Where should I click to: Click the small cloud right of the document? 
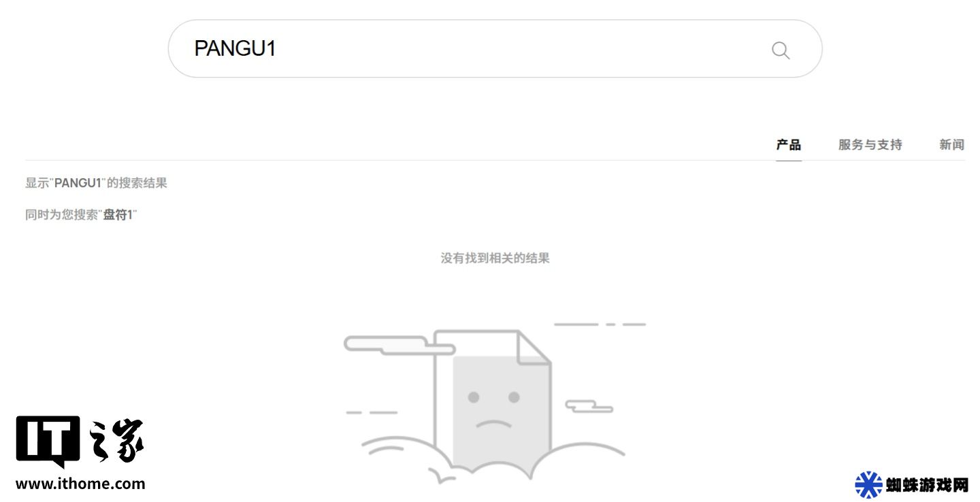click(x=589, y=406)
